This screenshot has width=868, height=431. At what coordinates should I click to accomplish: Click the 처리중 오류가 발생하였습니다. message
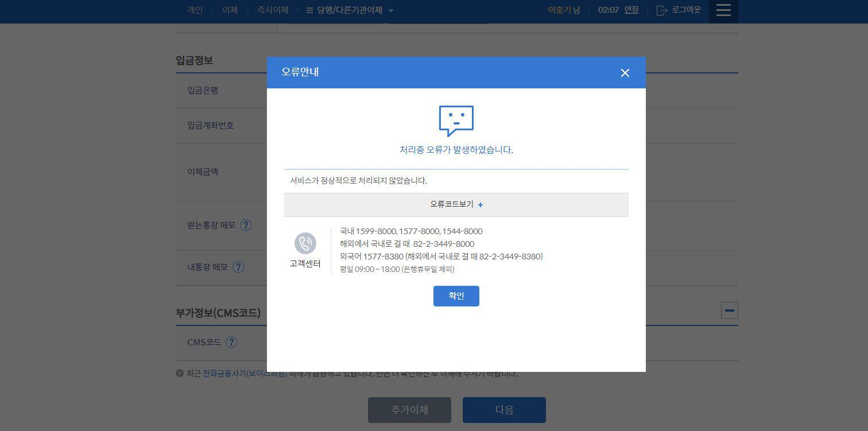pyautogui.click(x=456, y=150)
